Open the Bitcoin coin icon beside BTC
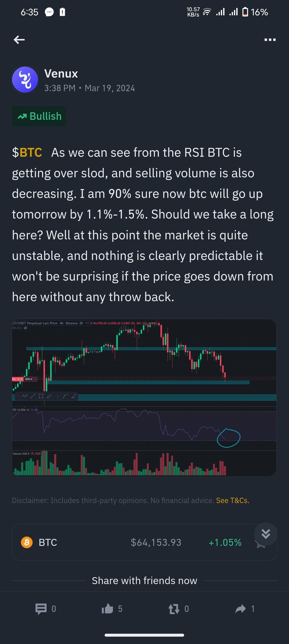The image size is (289, 644). click(27, 542)
